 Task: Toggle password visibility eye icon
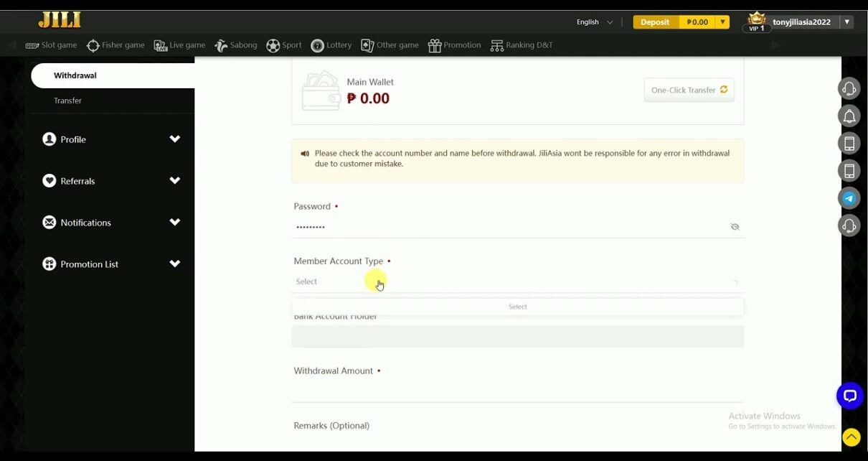click(x=735, y=227)
